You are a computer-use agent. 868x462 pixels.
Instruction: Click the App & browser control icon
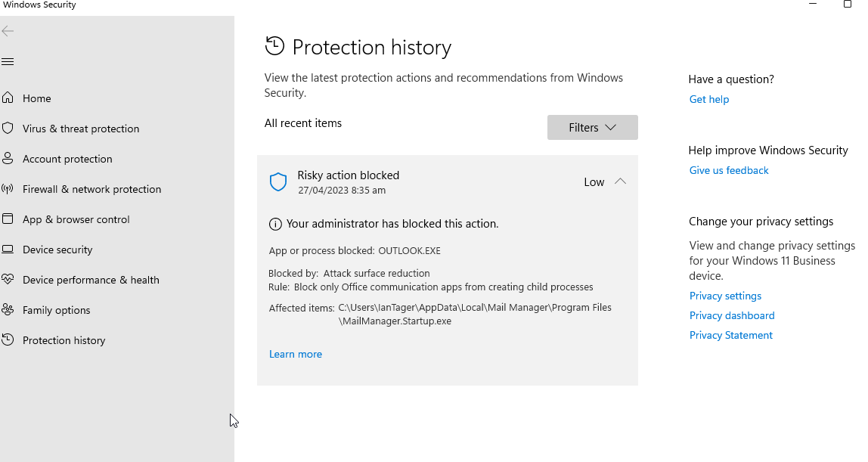(x=8, y=219)
